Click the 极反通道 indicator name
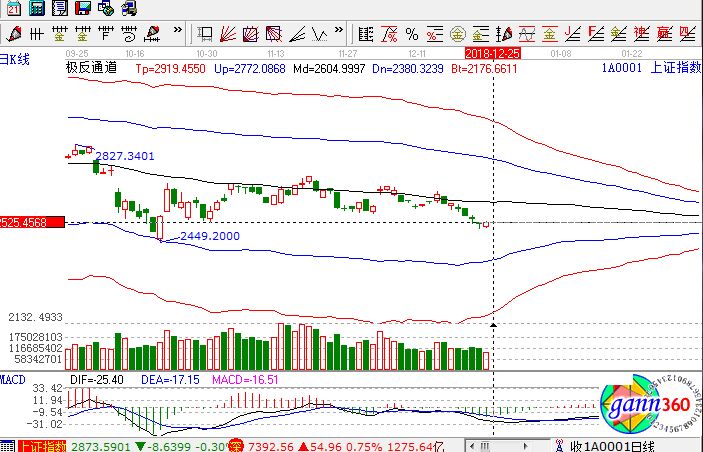 pyautogui.click(x=91, y=67)
